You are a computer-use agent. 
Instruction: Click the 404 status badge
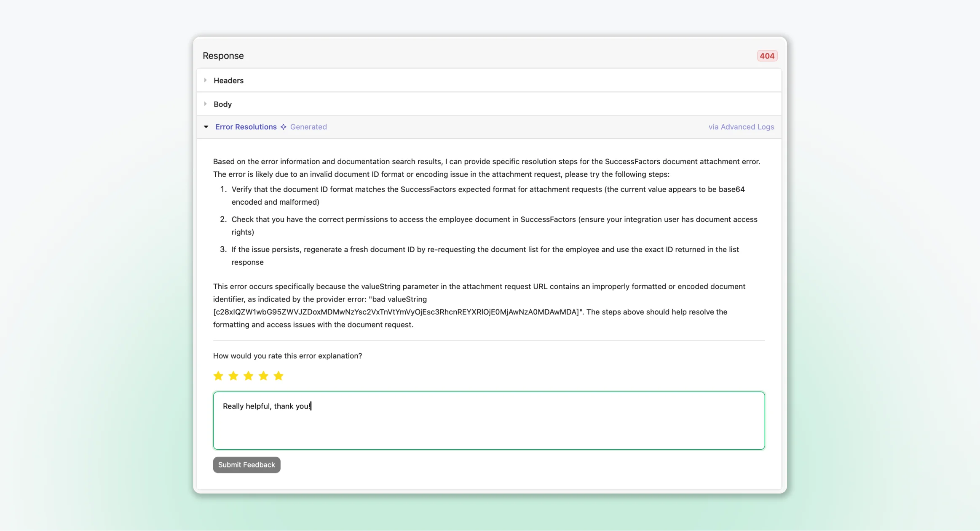[767, 56]
